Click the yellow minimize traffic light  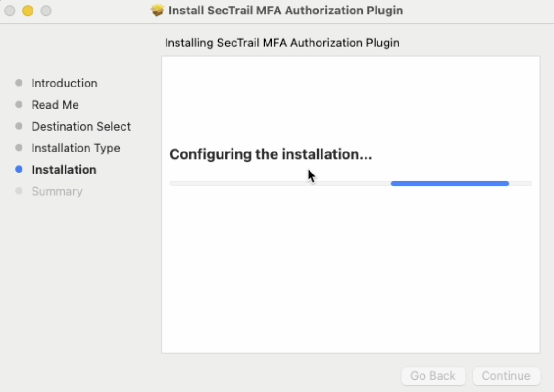(27, 10)
